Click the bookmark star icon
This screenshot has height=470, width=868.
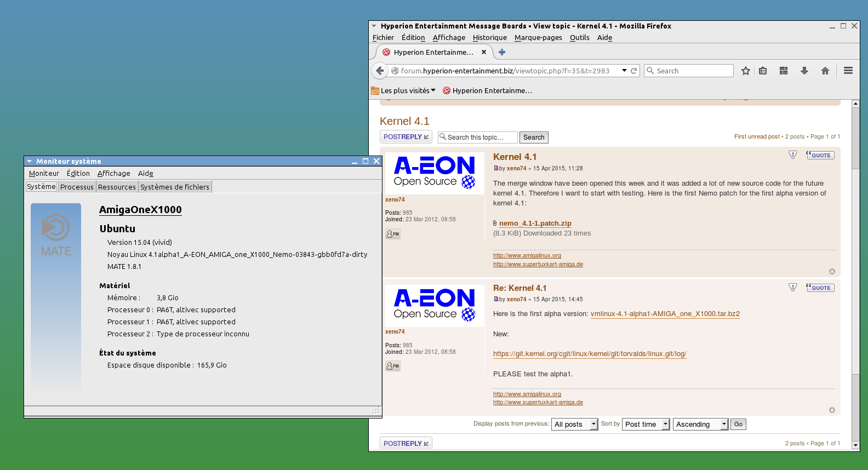745,71
